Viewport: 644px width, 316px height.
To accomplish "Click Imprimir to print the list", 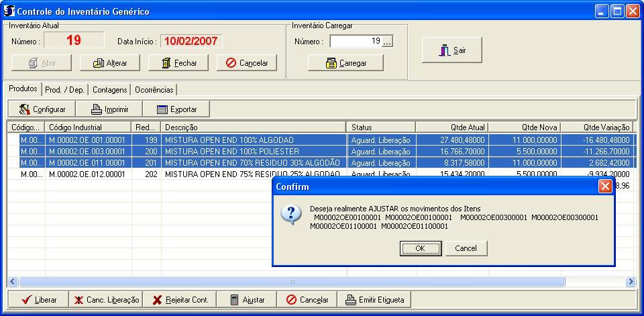I will (x=109, y=109).
